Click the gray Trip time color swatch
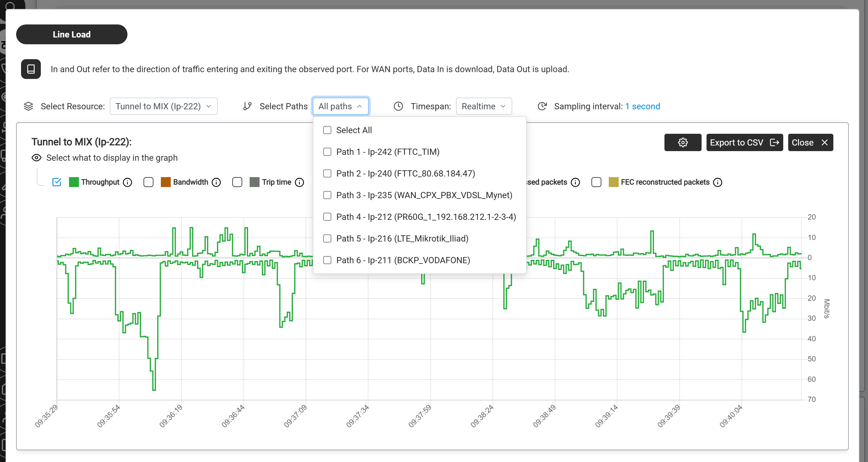This screenshot has width=868, height=462. coord(254,182)
